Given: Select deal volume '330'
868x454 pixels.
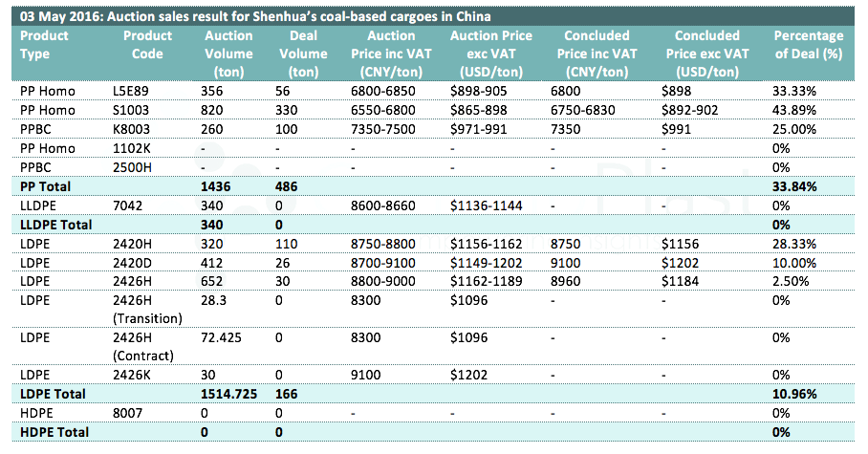Looking at the screenshot, I should tap(286, 110).
